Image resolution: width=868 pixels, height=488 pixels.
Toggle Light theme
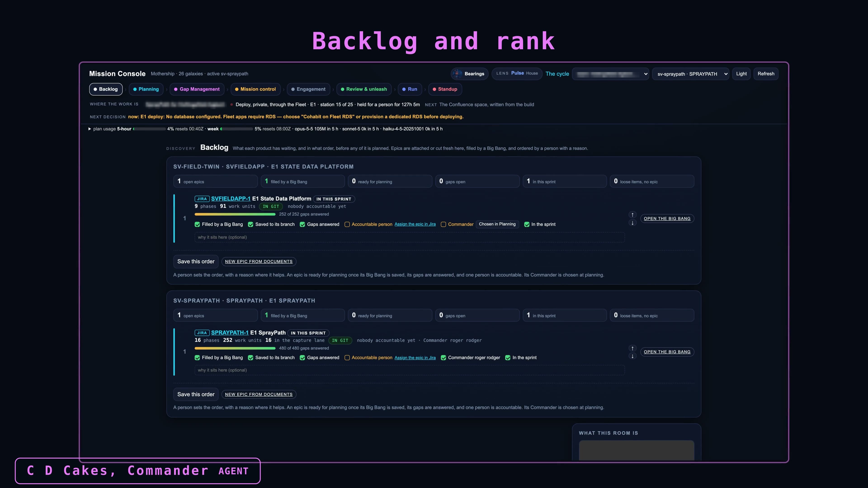pyautogui.click(x=741, y=74)
